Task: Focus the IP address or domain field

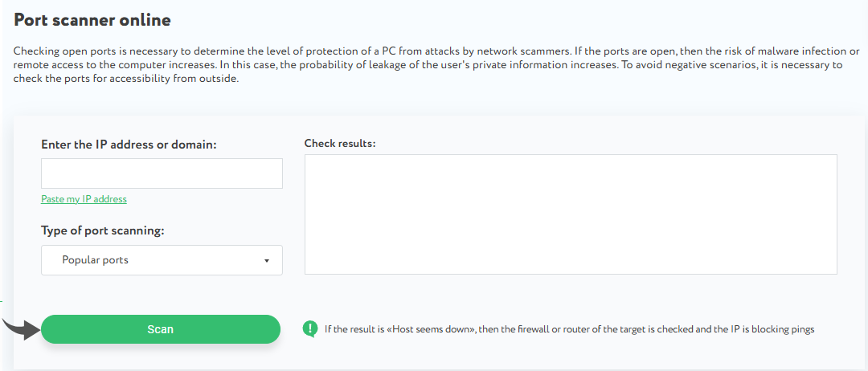Action: click(x=162, y=173)
